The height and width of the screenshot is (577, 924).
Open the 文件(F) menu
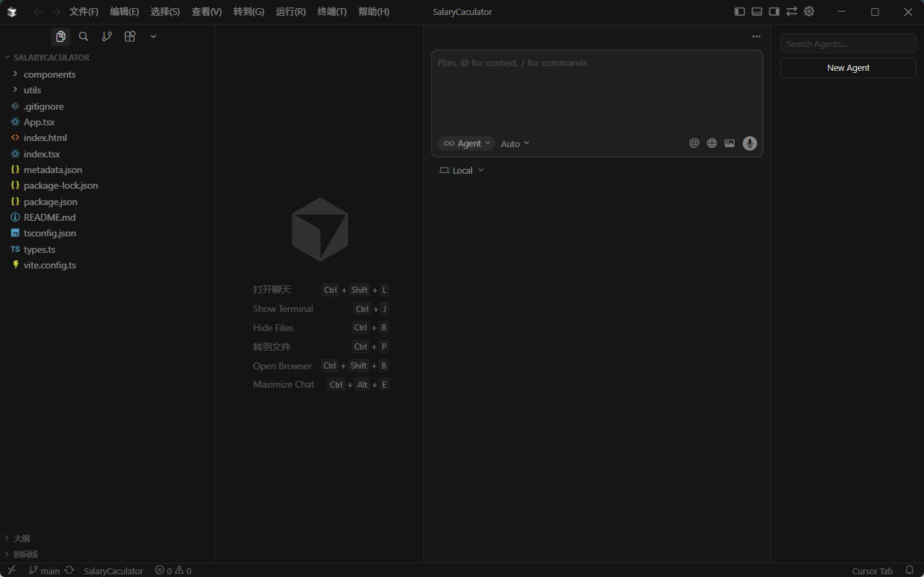(84, 12)
